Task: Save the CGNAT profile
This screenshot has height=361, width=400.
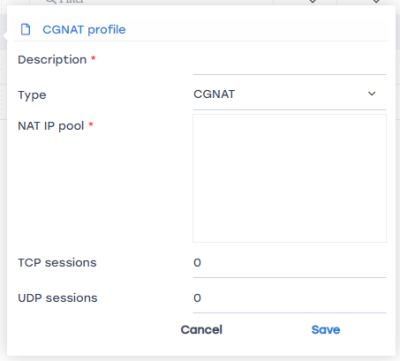Action: [326, 330]
